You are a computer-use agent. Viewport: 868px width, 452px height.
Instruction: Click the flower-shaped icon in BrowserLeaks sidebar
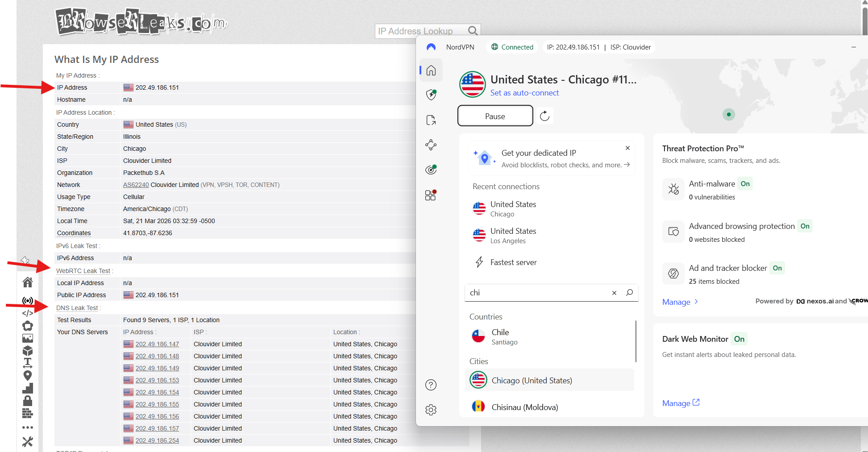(28, 326)
